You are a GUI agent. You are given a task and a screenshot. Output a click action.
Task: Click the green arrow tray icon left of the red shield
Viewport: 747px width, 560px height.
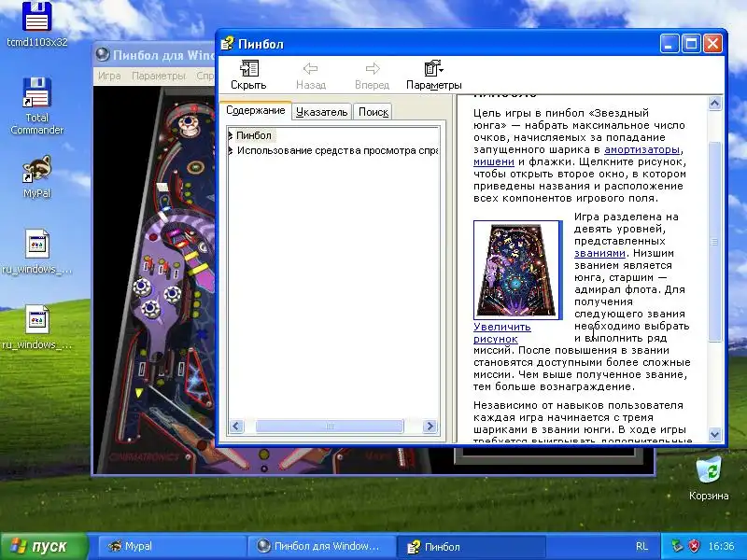click(x=677, y=546)
